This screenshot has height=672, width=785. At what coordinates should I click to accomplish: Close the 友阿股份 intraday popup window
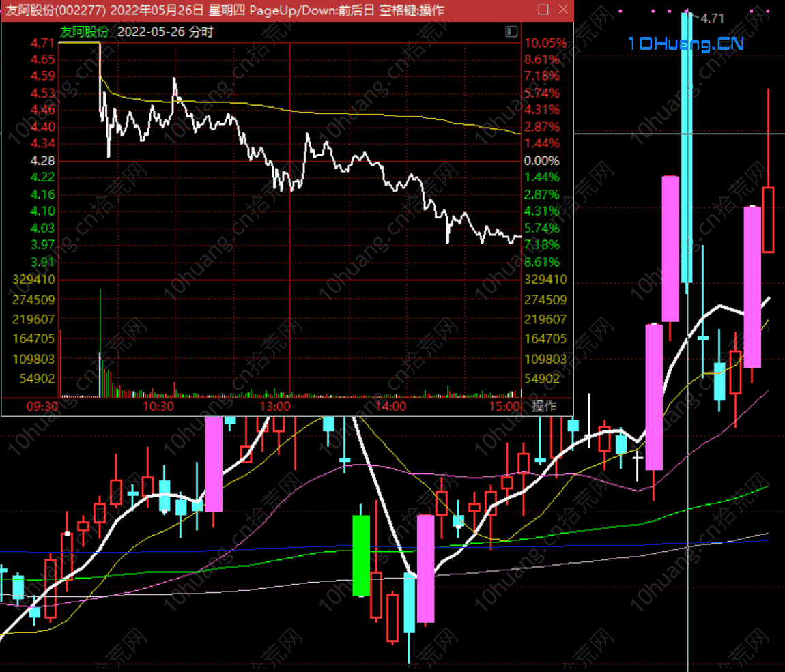pyautogui.click(x=563, y=10)
